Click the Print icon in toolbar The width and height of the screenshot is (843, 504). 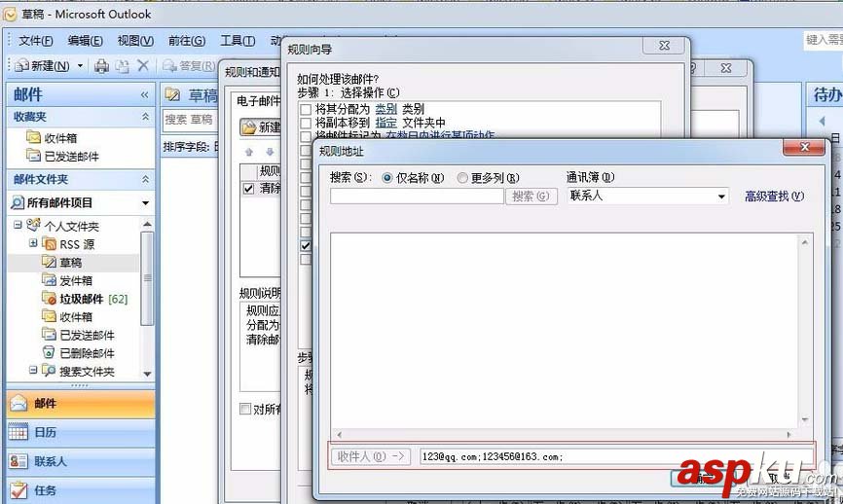[101, 66]
